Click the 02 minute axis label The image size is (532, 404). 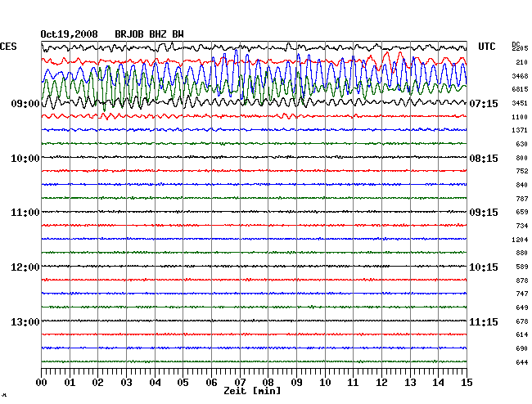(98, 383)
